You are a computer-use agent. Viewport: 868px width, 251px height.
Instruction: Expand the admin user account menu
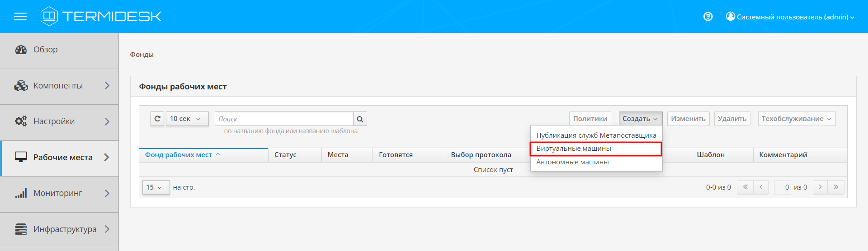click(790, 17)
